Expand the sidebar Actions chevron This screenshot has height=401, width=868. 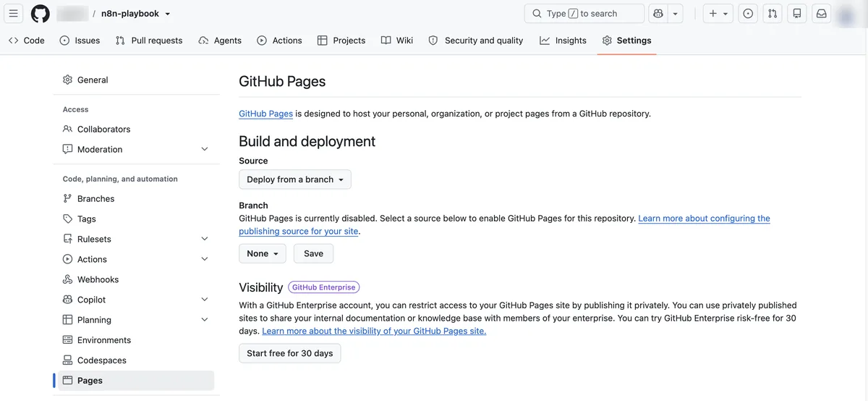(205, 259)
